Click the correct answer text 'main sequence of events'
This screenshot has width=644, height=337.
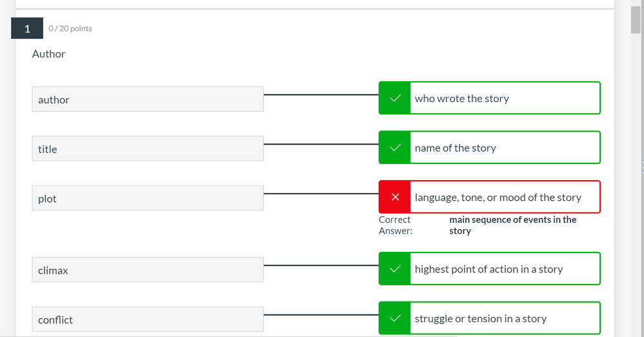(x=512, y=225)
